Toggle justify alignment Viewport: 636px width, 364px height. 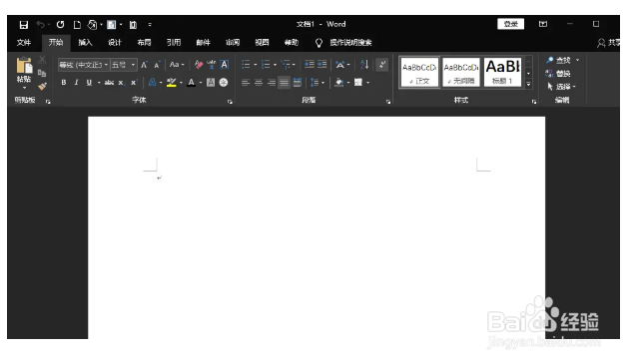285,83
